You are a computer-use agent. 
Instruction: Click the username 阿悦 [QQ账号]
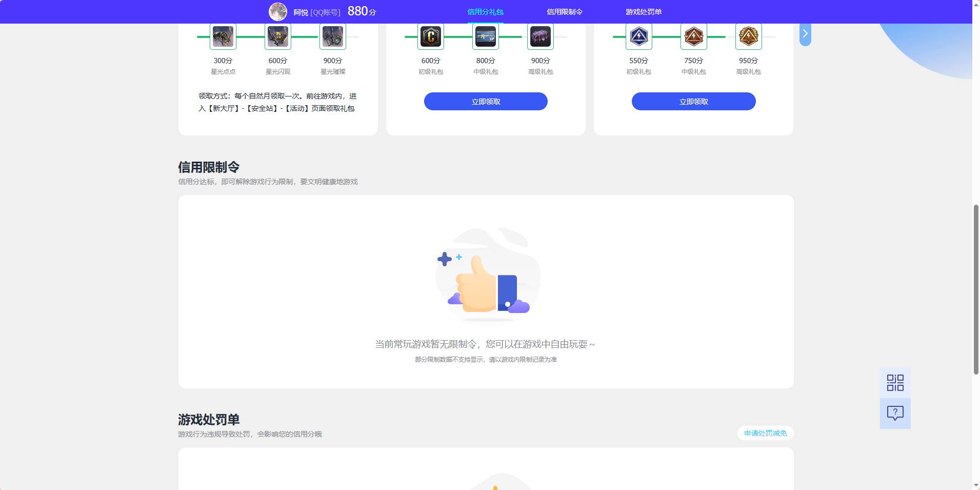pyautogui.click(x=317, y=12)
